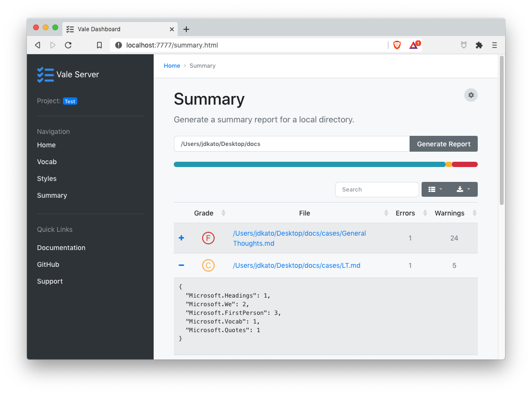Click the directory path input field

[x=292, y=144]
